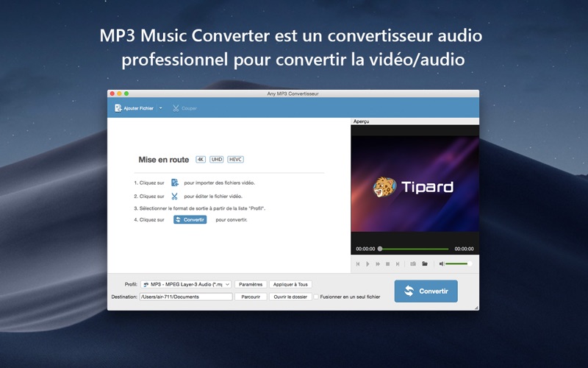Click the 'Aperçu' panel label

tap(361, 121)
